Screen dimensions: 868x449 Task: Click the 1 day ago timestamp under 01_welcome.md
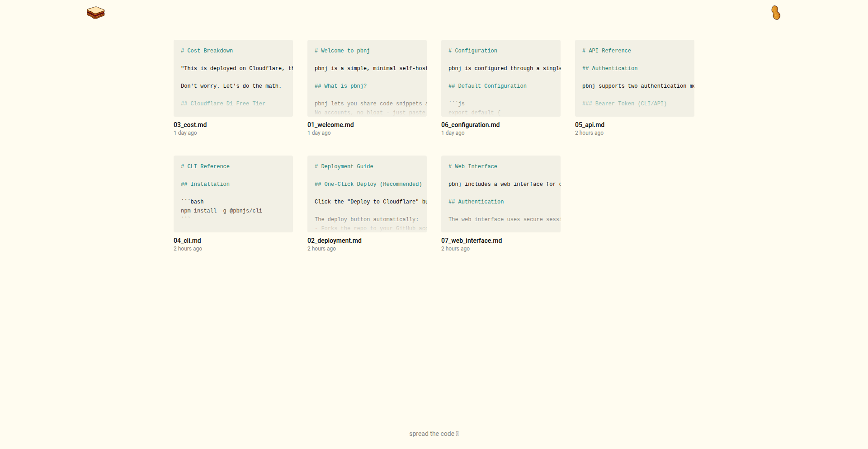pyautogui.click(x=319, y=133)
